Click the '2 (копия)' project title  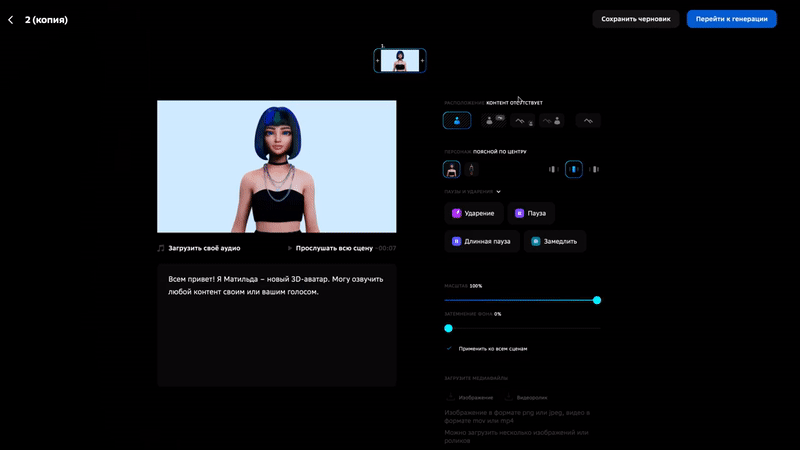point(46,20)
